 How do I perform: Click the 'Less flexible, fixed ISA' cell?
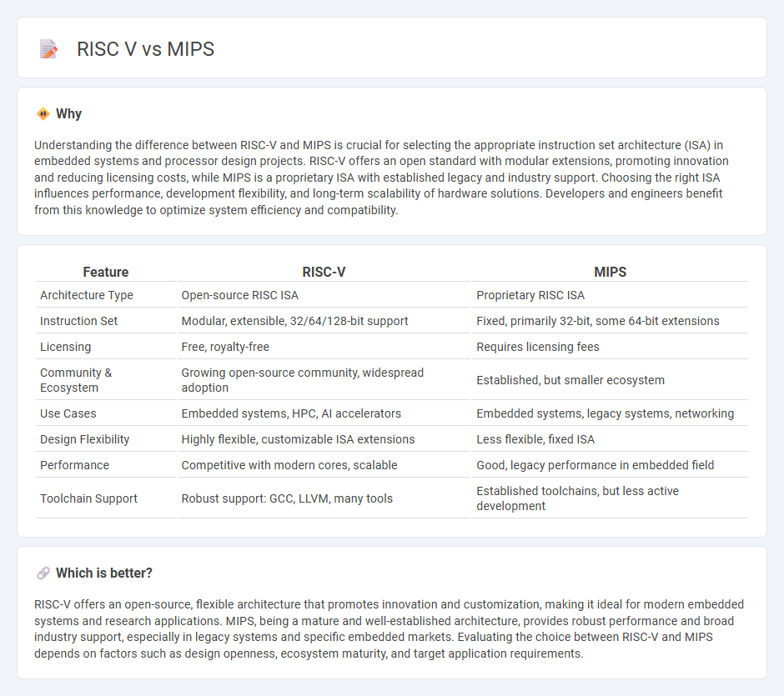click(535, 439)
